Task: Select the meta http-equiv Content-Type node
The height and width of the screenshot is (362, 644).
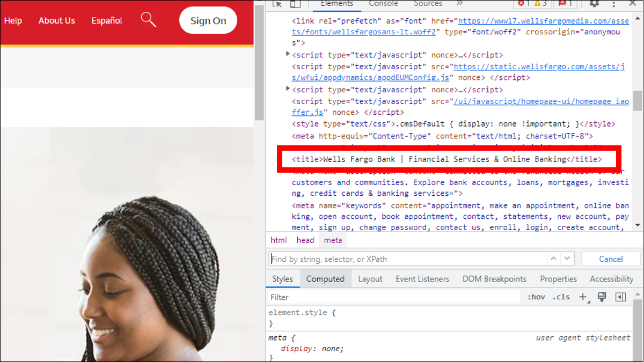Action: (442, 136)
